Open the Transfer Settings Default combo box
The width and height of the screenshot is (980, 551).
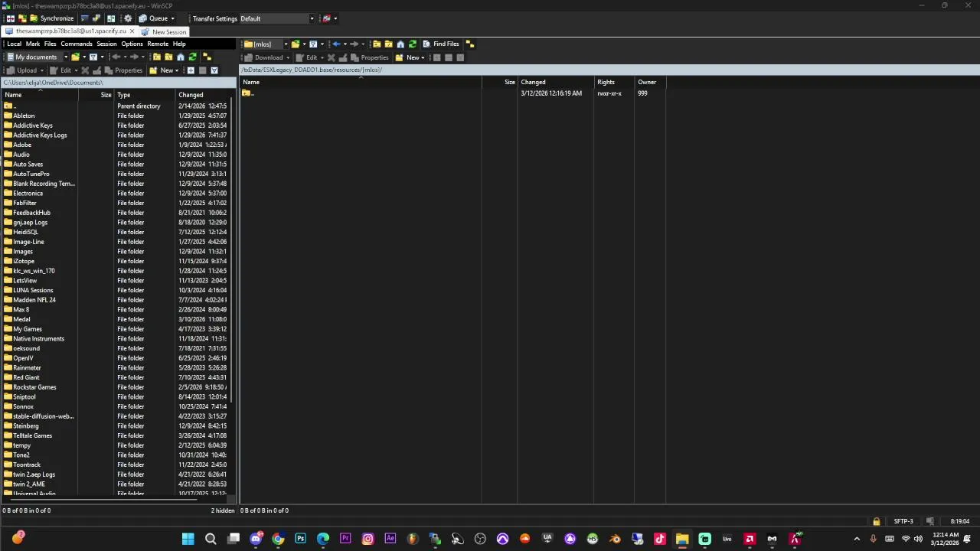277,18
